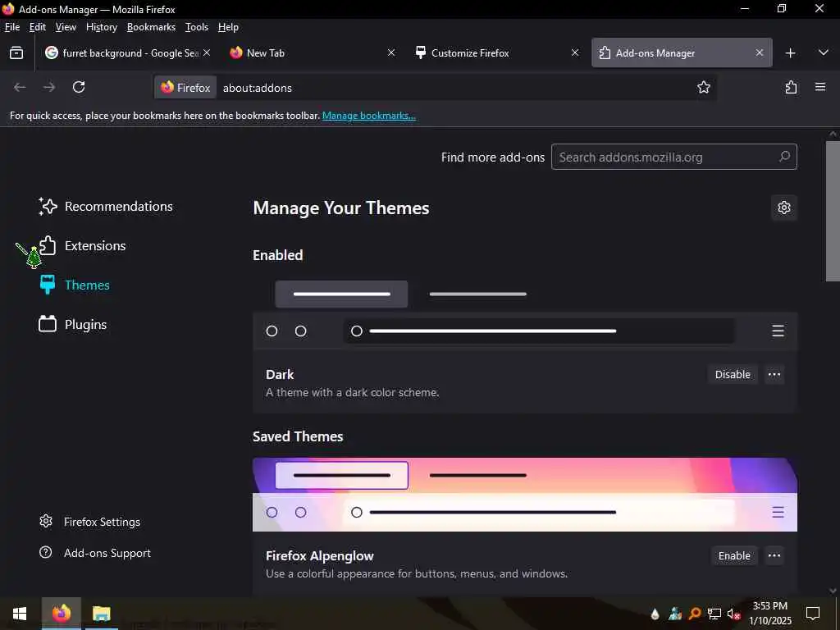Open the Help menu
This screenshot has width=840, height=630.
(x=228, y=27)
